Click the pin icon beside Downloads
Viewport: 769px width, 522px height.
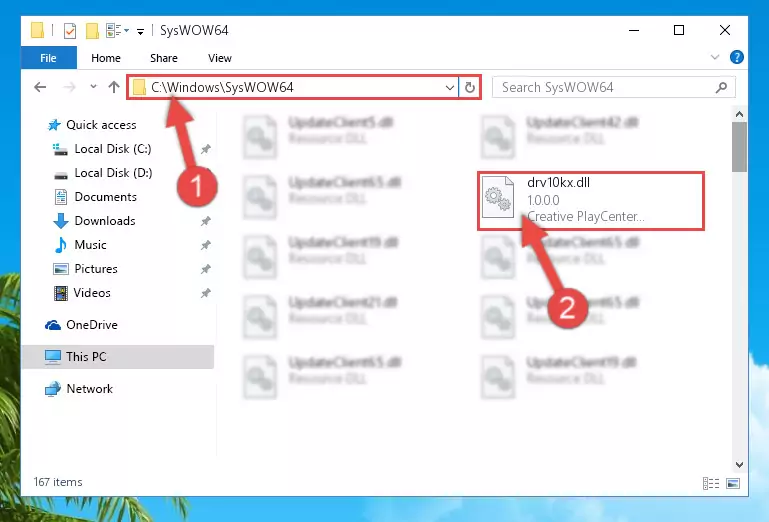click(205, 221)
